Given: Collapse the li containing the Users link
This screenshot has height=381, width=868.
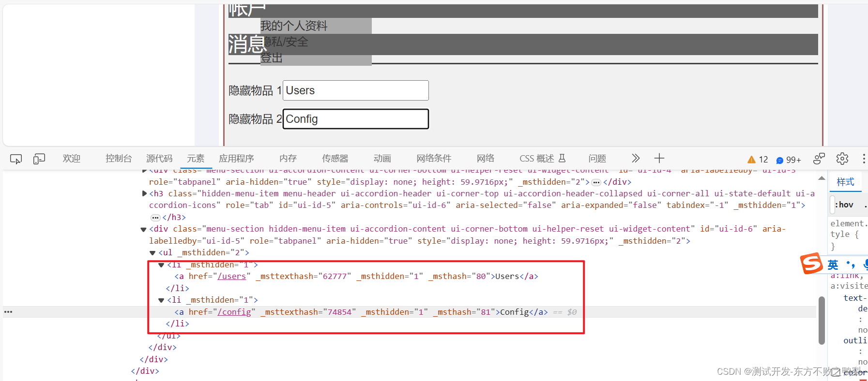Looking at the screenshot, I should pyautogui.click(x=161, y=265).
